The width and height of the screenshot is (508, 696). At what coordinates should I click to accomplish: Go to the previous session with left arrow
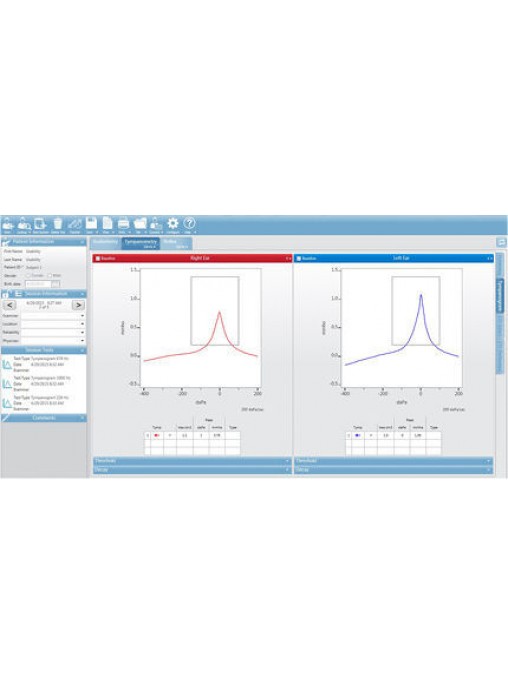(x=10, y=305)
